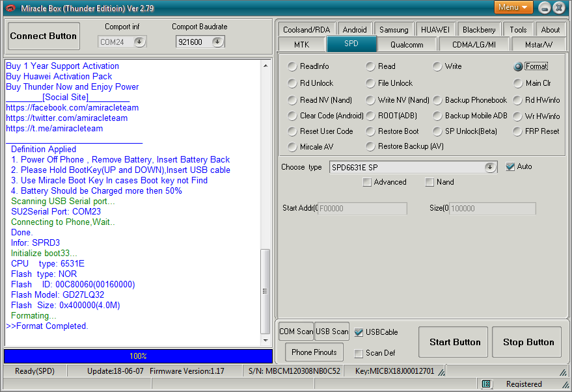
Task: Switch to the MTK tab
Action: click(301, 44)
